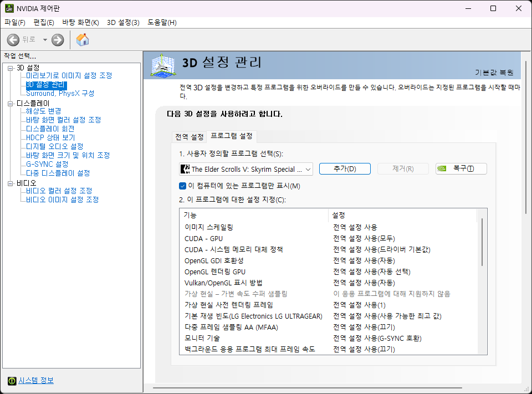Open 비디오 이미지 설정 조정
The height and width of the screenshot is (394, 532).
click(x=63, y=199)
